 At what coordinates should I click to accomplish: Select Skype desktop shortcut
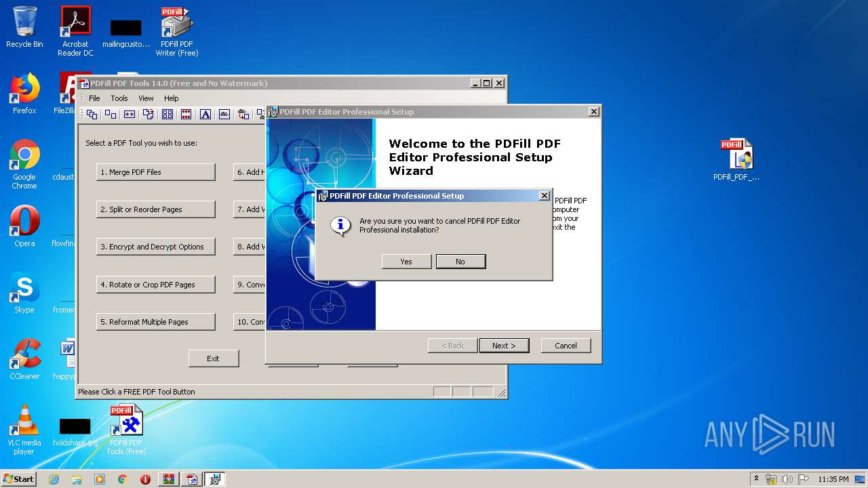click(24, 293)
